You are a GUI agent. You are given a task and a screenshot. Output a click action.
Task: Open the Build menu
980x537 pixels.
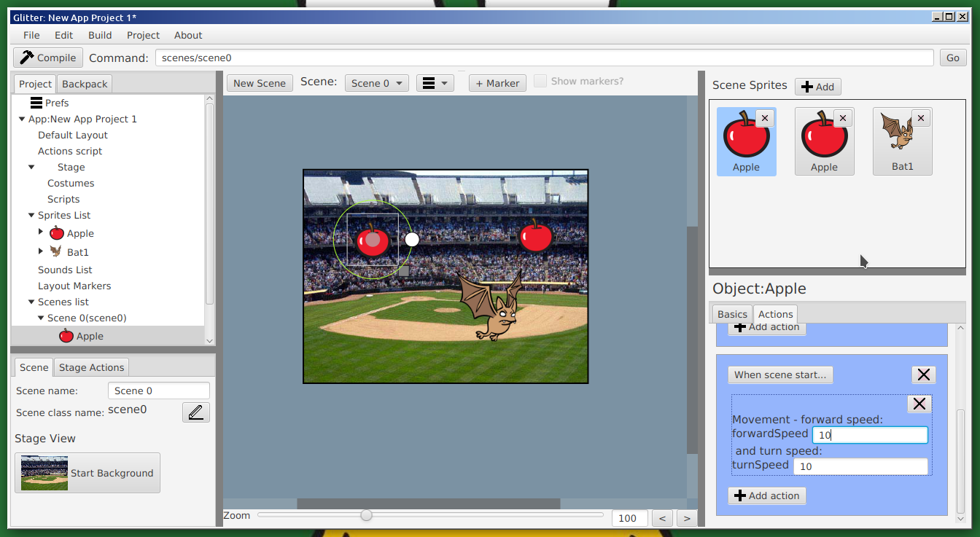pyautogui.click(x=100, y=35)
